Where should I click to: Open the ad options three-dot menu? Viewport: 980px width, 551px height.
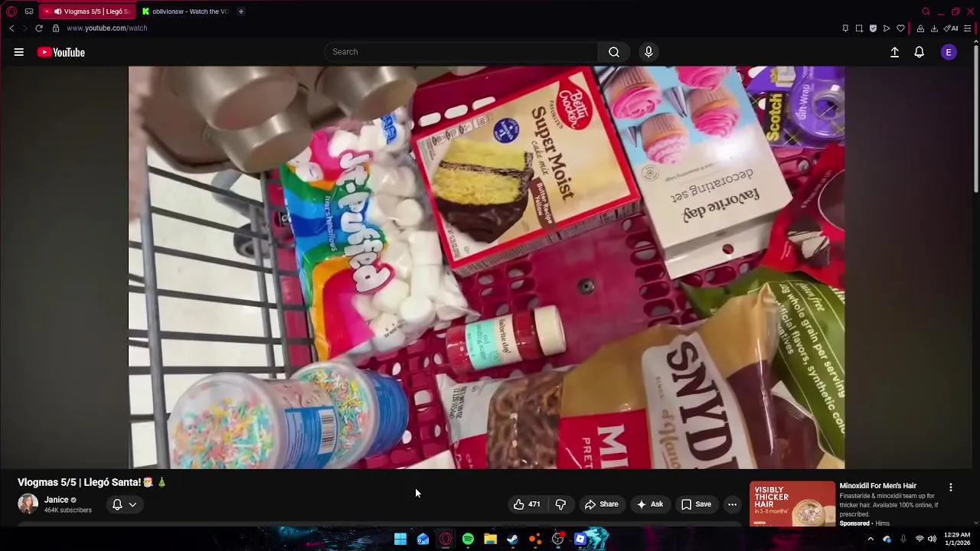[951, 487]
